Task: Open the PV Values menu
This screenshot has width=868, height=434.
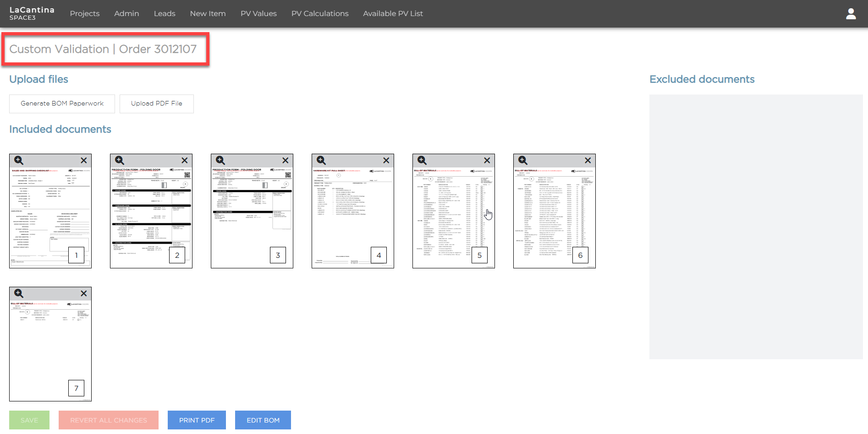Action: click(x=258, y=14)
